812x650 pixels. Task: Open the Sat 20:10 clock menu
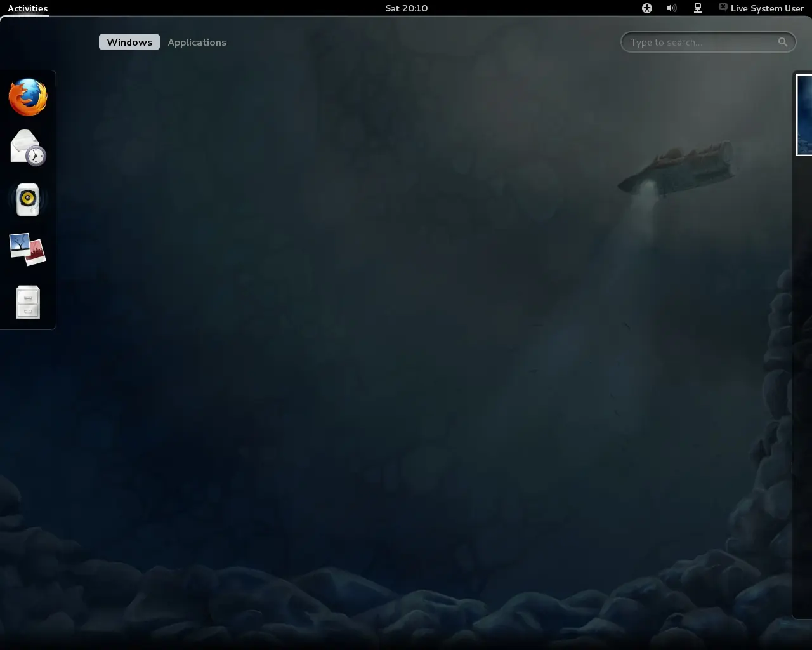[x=407, y=8]
